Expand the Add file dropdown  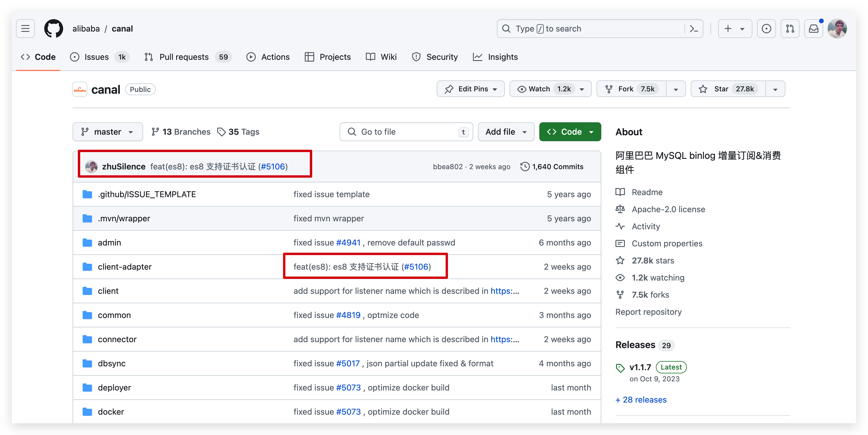pos(506,132)
